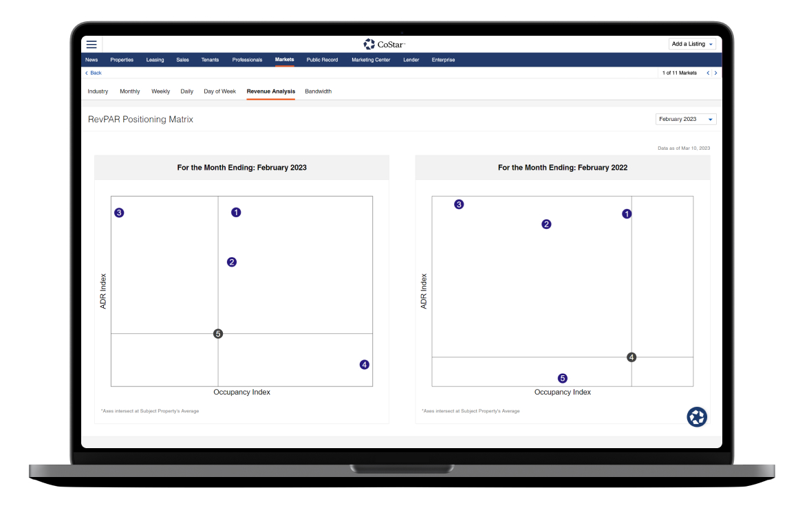809x532 pixels.
Task: Go to next market arrow
Action: (x=715, y=73)
